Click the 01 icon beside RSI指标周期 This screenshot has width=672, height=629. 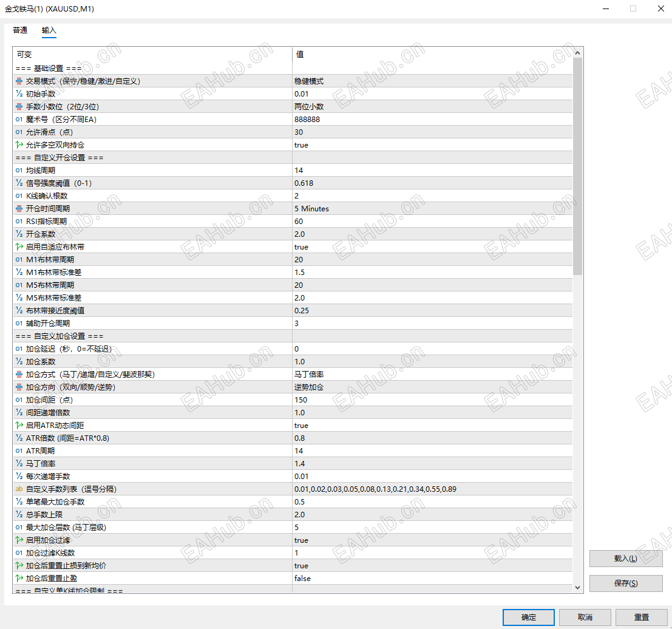[19, 221]
